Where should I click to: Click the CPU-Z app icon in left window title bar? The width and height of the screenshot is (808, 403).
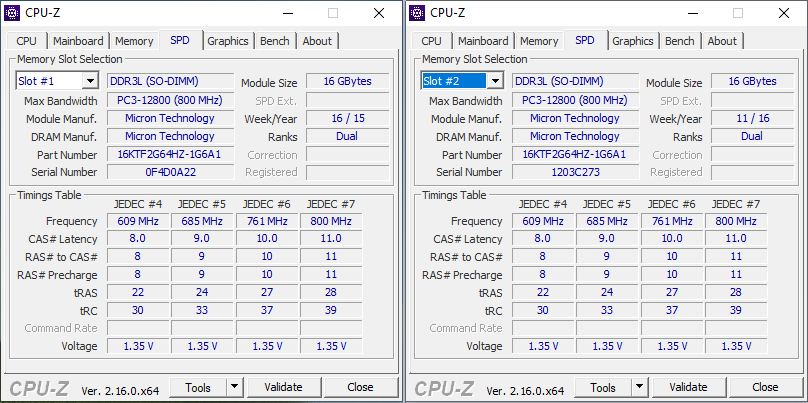coord(12,13)
